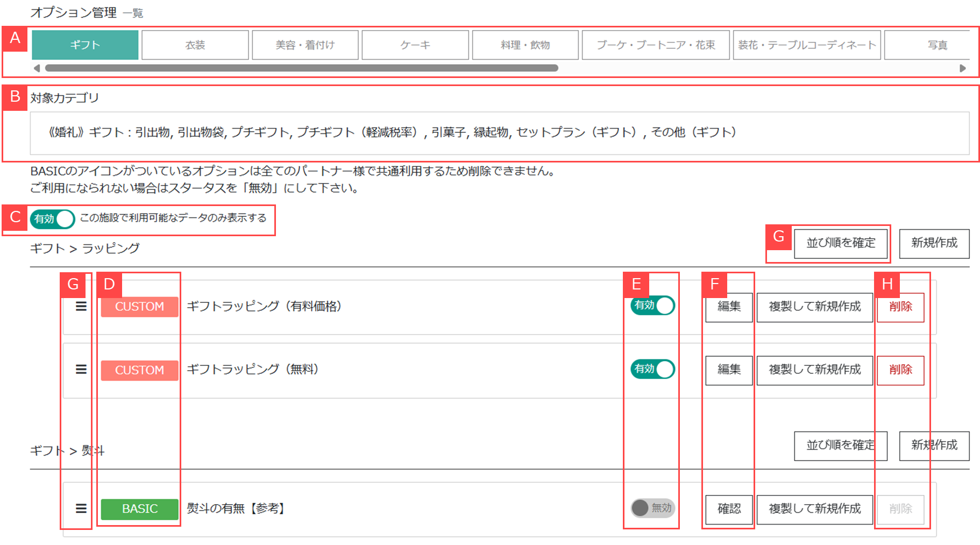Click the left scroll arrow of category tabs
This screenshot has height=545, width=980.
[x=37, y=68]
